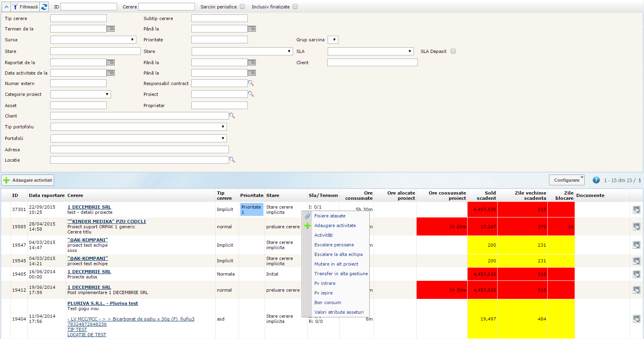The image size is (644, 339).
Task: Check the Inclusiv finalizate checkbox
Action: point(295,7)
